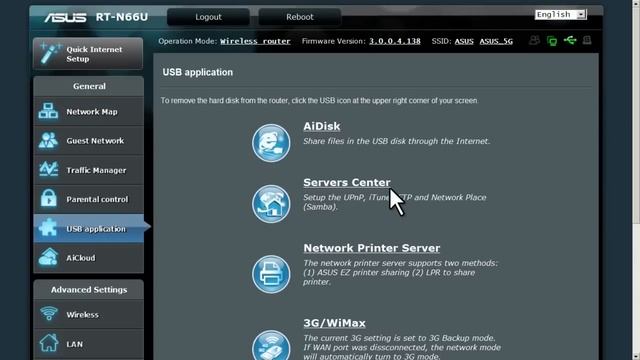The height and width of the screenshot is (360, 640).
Task: Go to Parental control menu item
Action: point(89,199)
